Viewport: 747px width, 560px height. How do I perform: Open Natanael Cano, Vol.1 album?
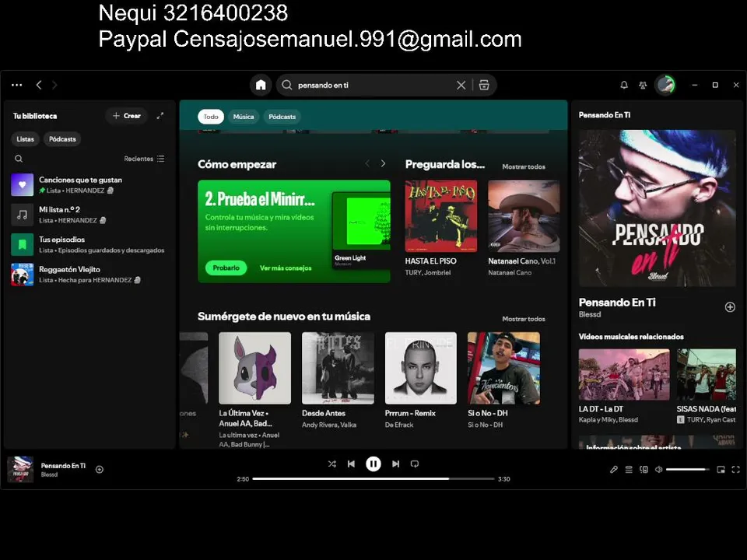pyautogui.click(x=524, y=229)
